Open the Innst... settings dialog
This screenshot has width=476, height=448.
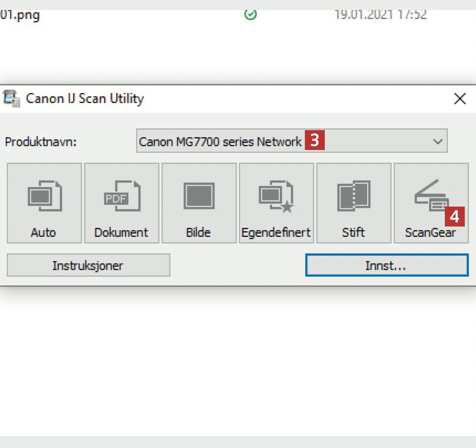(x=387, y=265)
